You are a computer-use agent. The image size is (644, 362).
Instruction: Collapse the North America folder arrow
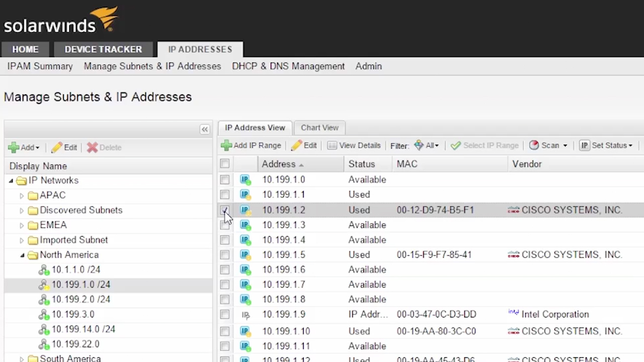pos(22,255)
